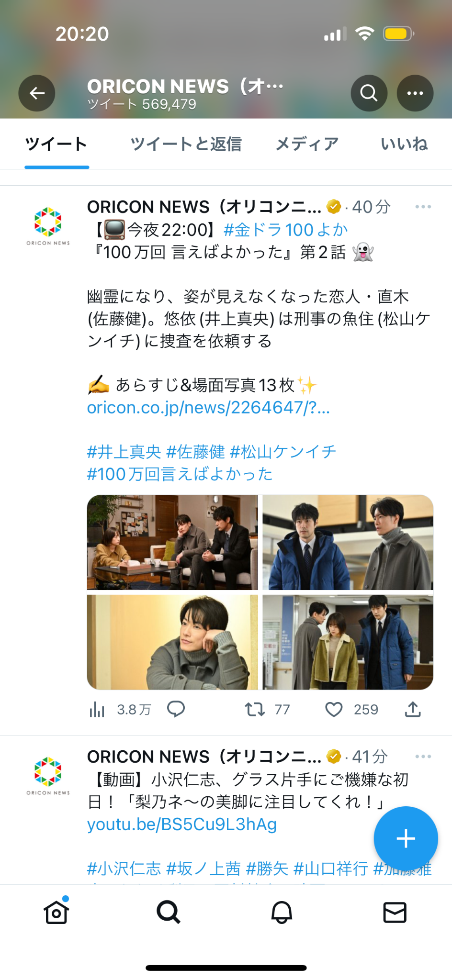
Task: Share the first tweet
Action: pos(413,710)
